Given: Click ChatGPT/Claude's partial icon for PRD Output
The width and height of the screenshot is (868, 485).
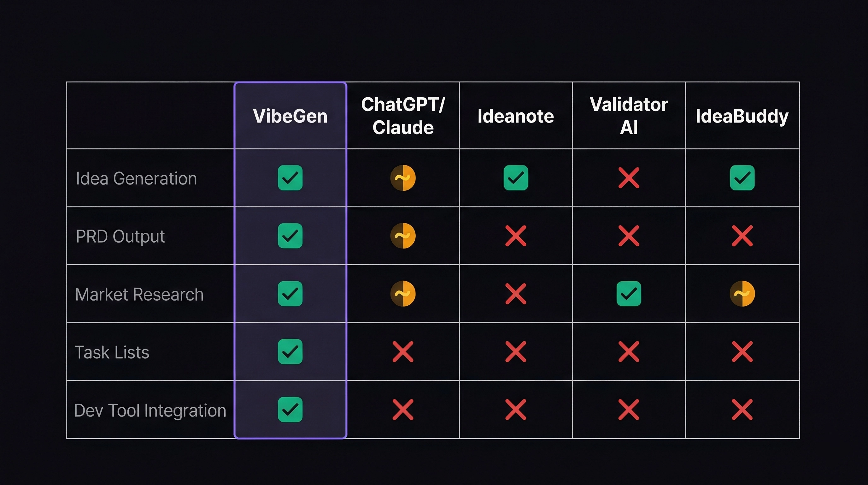Looking at the screenshot, I should (x=403, y=236).
